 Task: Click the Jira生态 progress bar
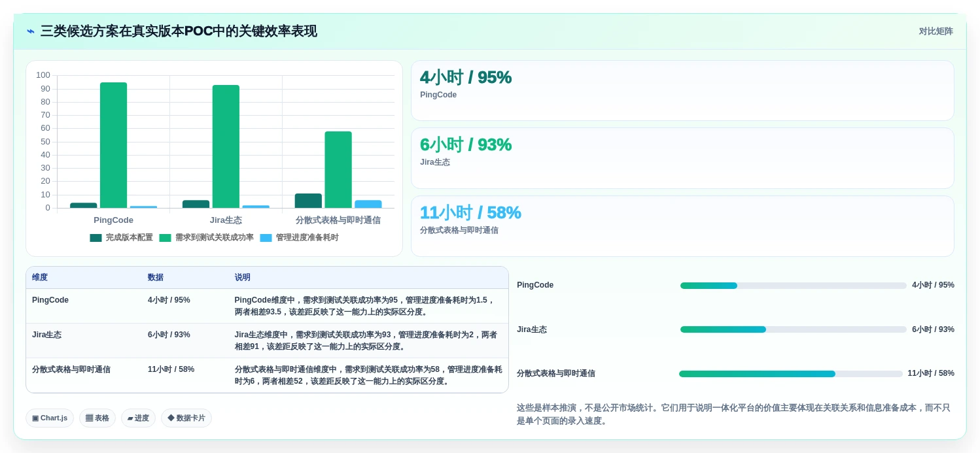click(793, 329)
